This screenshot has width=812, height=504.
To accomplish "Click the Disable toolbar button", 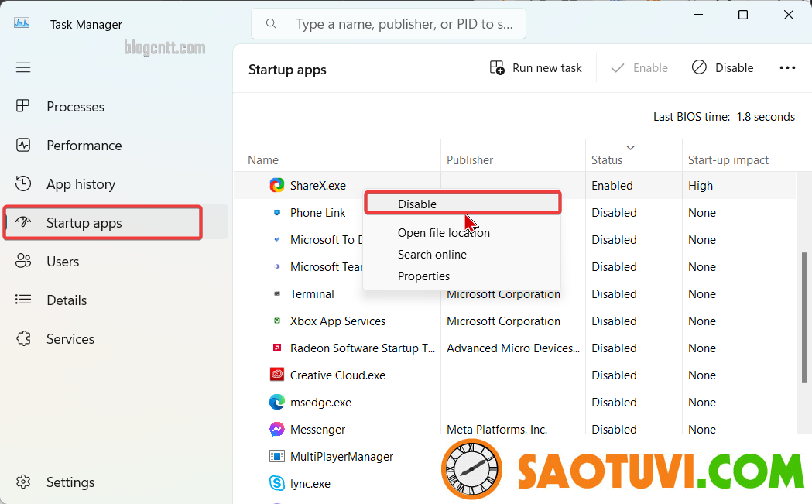I will pos(722,68).
